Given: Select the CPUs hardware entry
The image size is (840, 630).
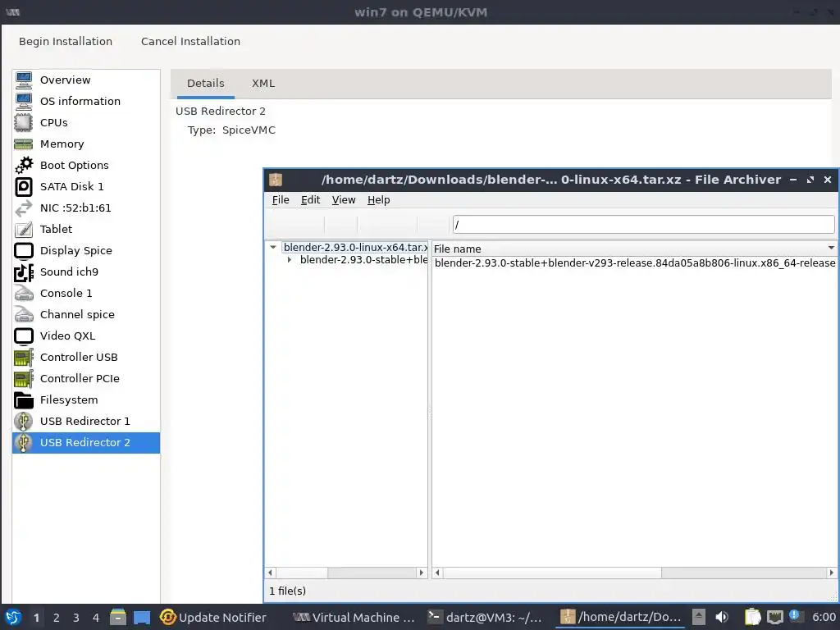Looking at the screenshot, I should tap(85, 123).
